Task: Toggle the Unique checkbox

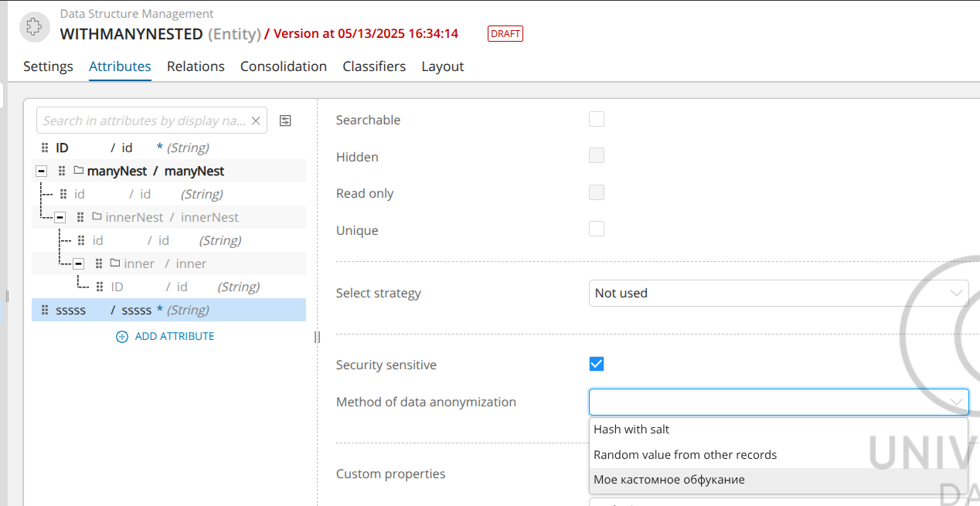Action: coord(596,229)
